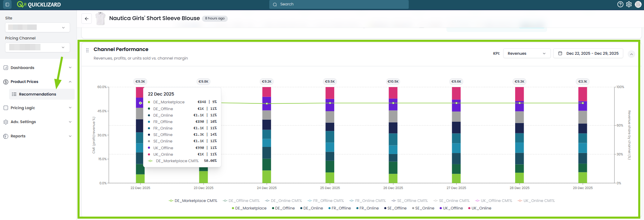Focus the top Search field
644x220 pixels.
(339, 4)
